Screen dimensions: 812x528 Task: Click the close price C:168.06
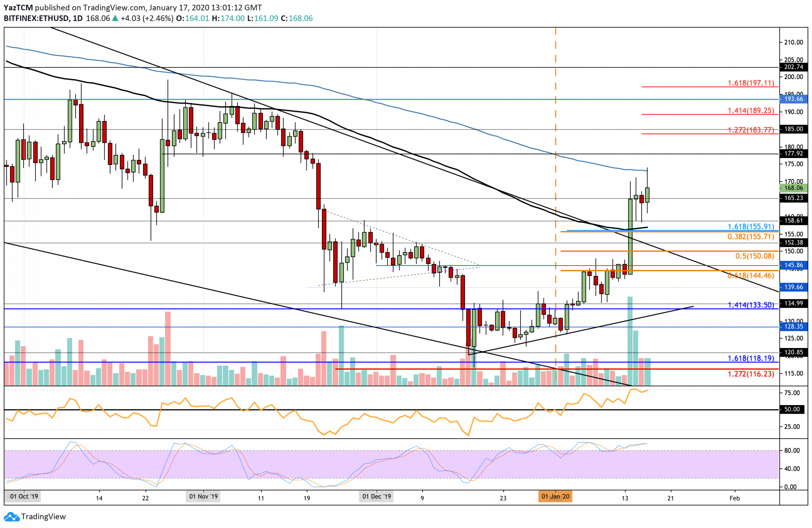tap(297, 18)
